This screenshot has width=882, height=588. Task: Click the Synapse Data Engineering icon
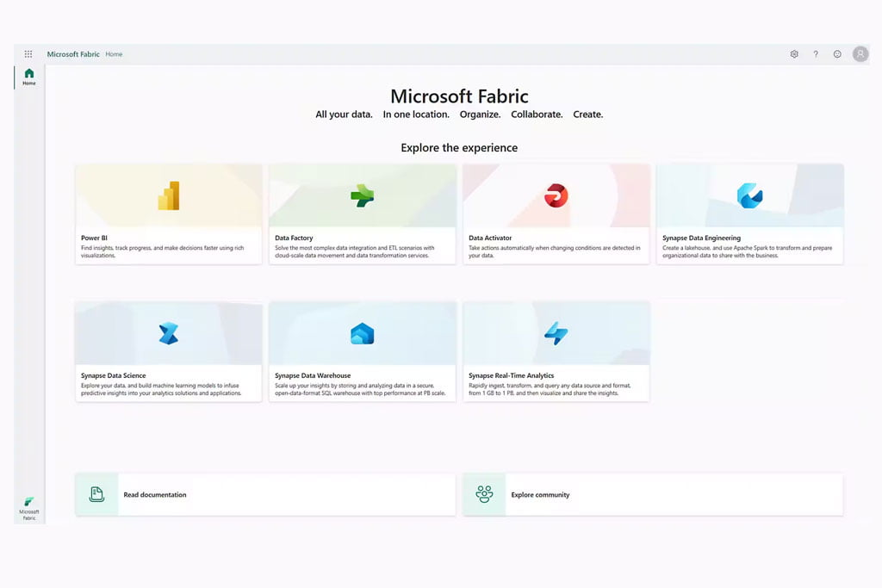coord(749,196)
